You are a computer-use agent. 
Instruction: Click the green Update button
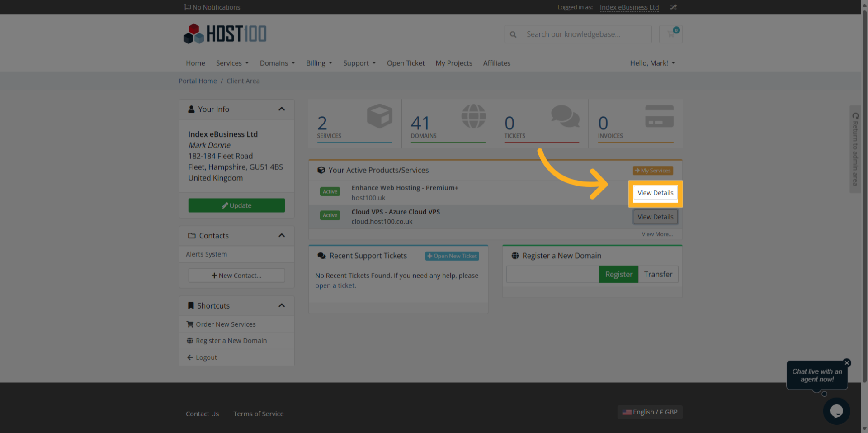(236, 205)
